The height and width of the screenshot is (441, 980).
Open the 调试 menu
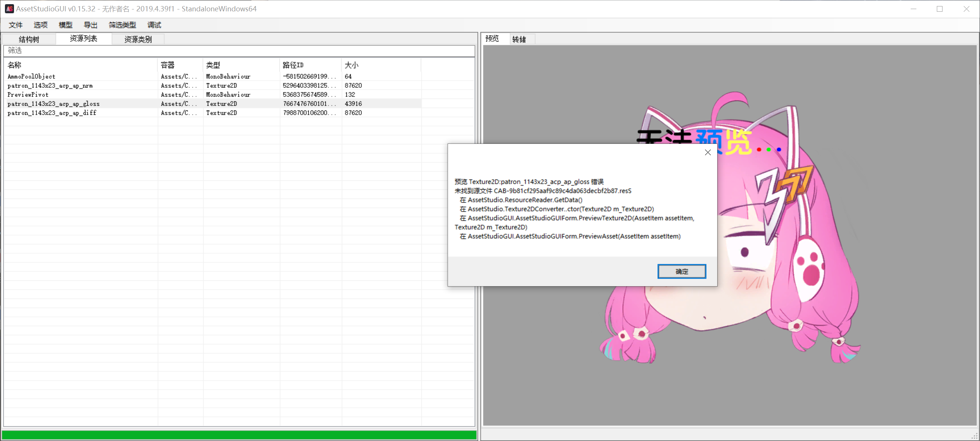pyautogui.click(x=154, y=25)
